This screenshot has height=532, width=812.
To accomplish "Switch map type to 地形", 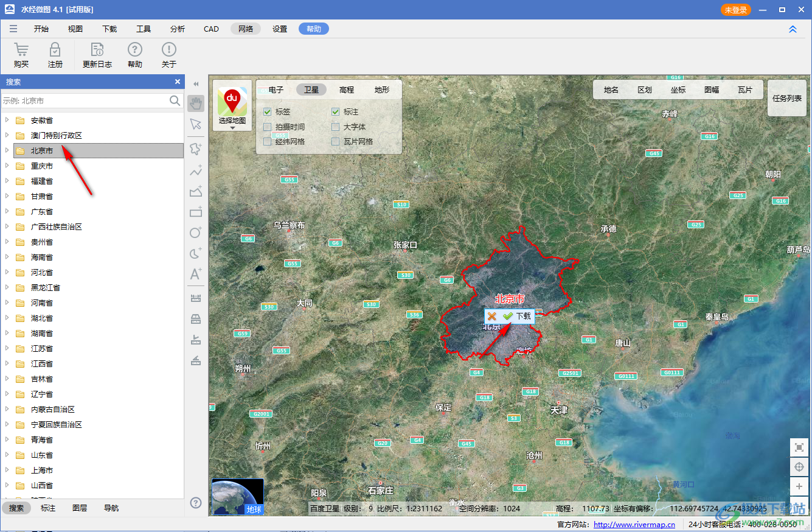I will coord(382,89).
